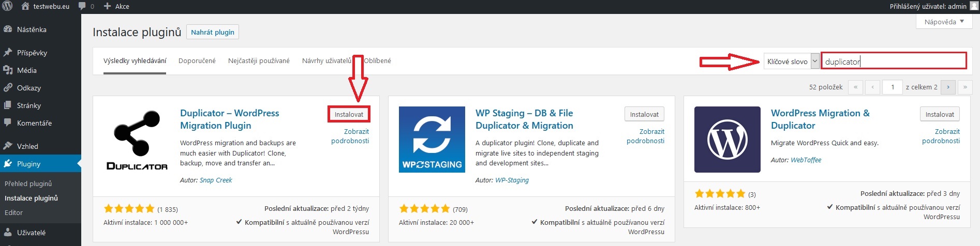The width and height of the screenshot is (980, 246).
Task: Go to next page of results
Action: [x=948, y=87]
